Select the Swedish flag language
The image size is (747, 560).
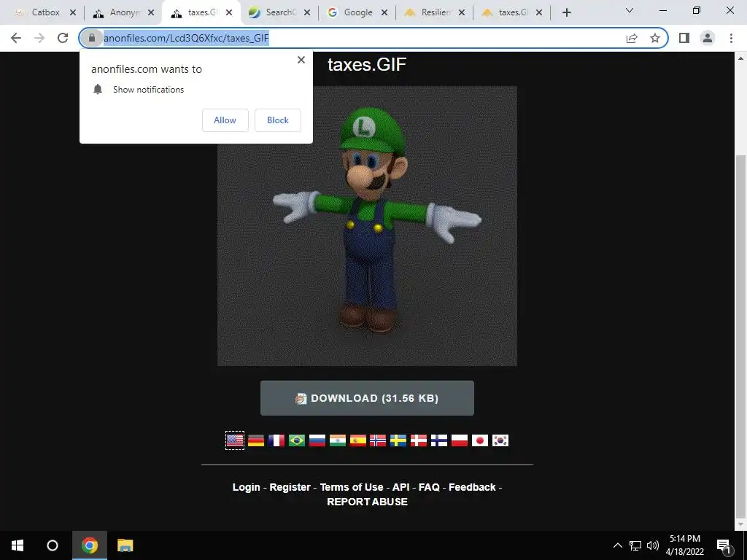tap(398, 440)
